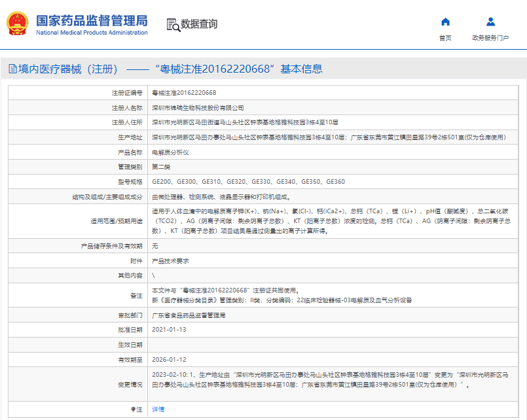The width and height of the screenshot is (527, 420).
Task: Click the 审批部门 row label
Action: [130, 315]
